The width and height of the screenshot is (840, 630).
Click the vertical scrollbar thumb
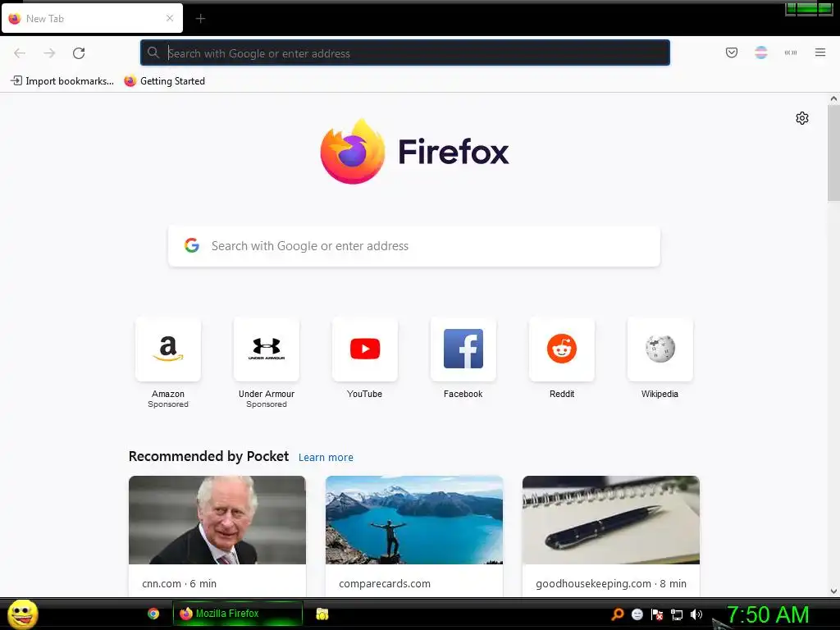tap(833, 153)
